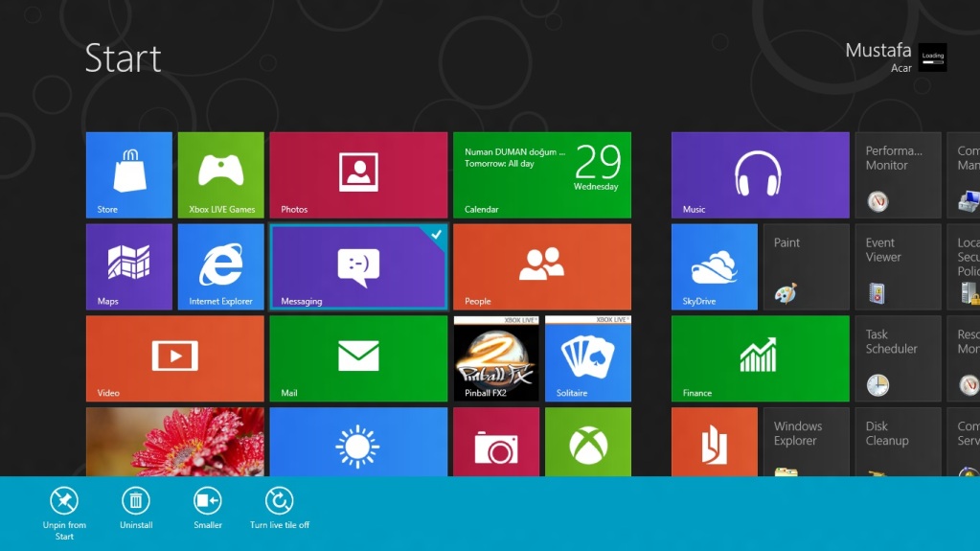Open the Task Scheduler tile
The height and width of the screenshot is (551, 980).
(x=899, y=358)
